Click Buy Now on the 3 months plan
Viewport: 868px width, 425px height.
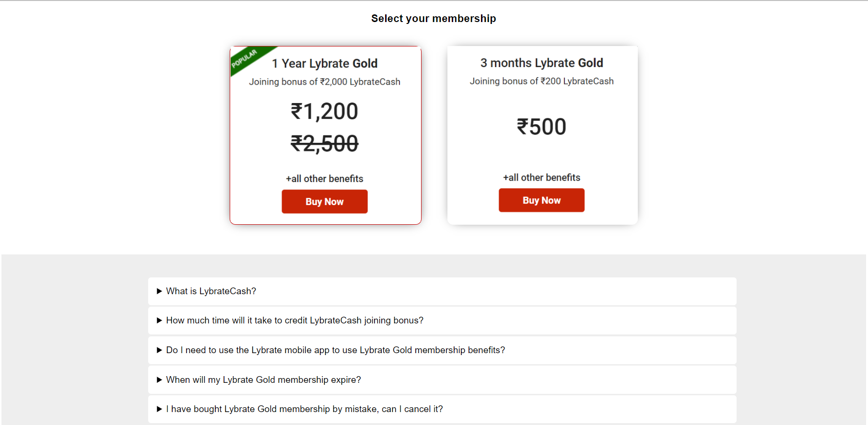[x=541, y=200]
